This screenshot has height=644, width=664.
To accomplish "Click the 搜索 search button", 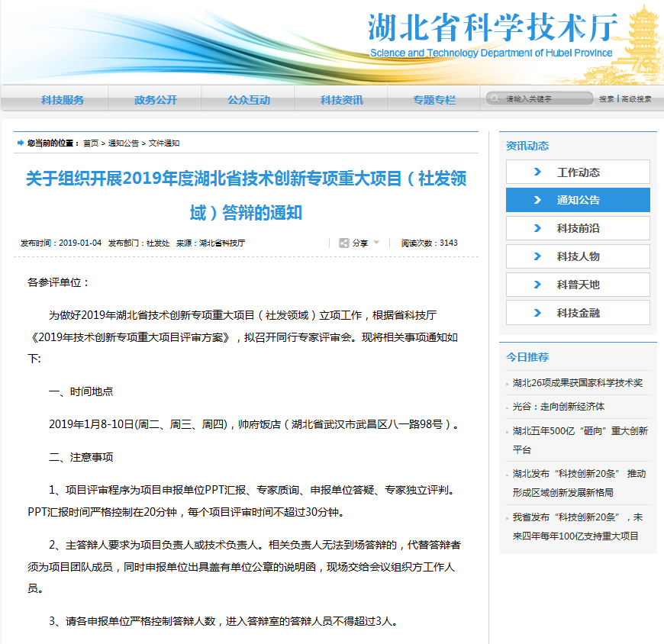I will (606, 99).
